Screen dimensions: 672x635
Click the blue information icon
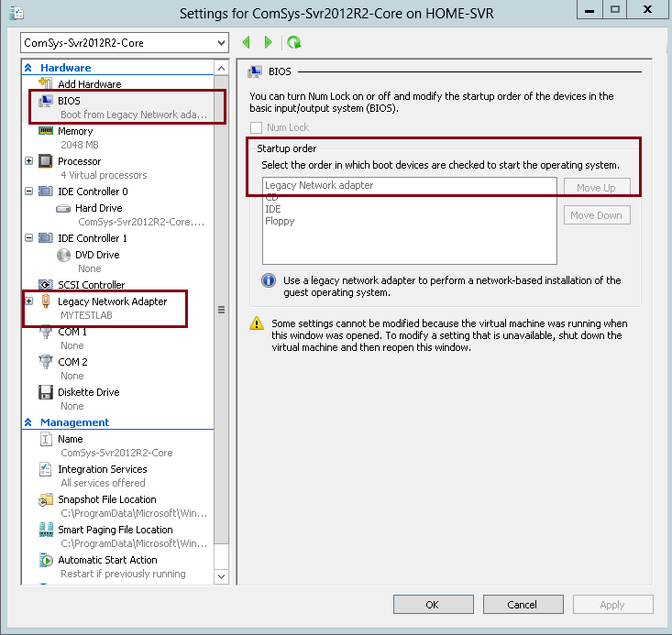click(269, 280)
